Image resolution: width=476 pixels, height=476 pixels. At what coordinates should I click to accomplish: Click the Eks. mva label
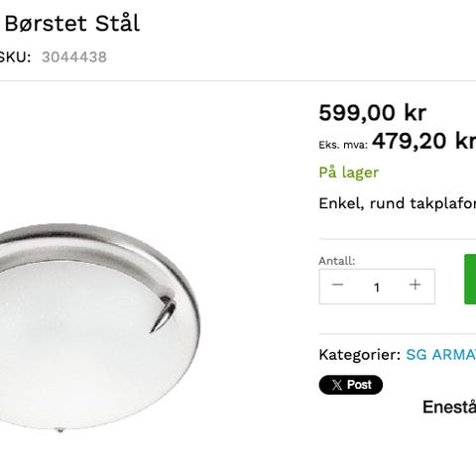click(x=343, y=145)
